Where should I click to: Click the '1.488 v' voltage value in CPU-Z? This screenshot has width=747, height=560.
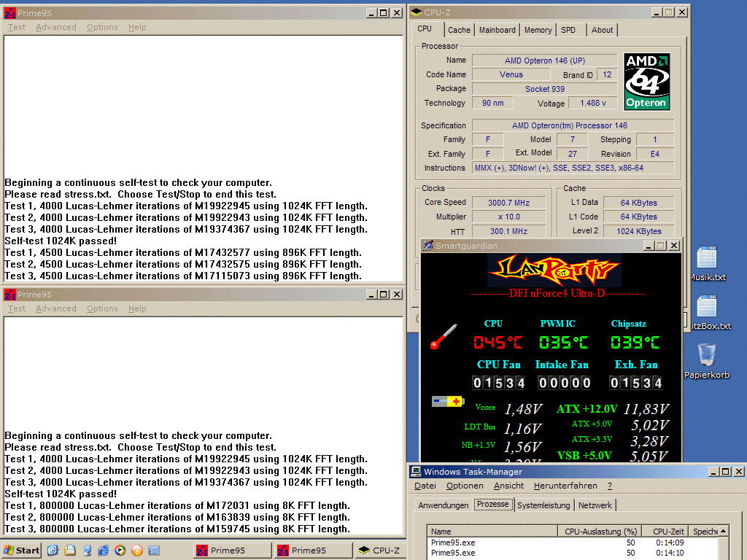[x=592, y=103]
